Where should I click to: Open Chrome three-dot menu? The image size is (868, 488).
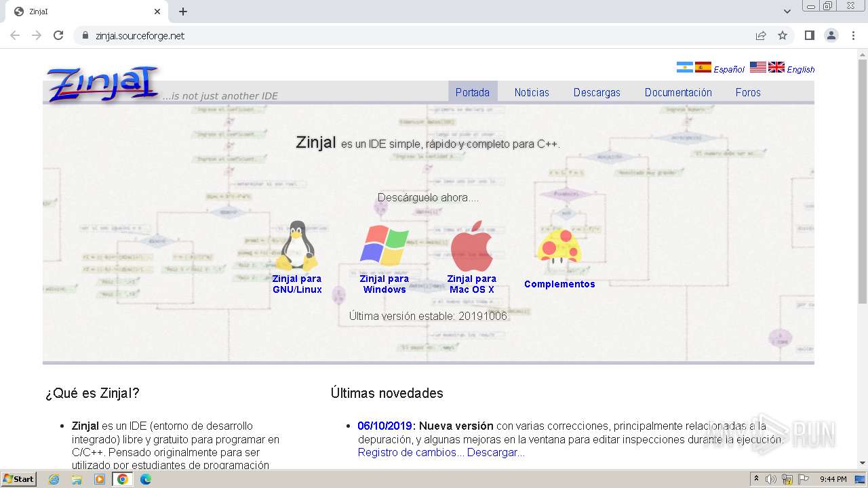point(853,35)
